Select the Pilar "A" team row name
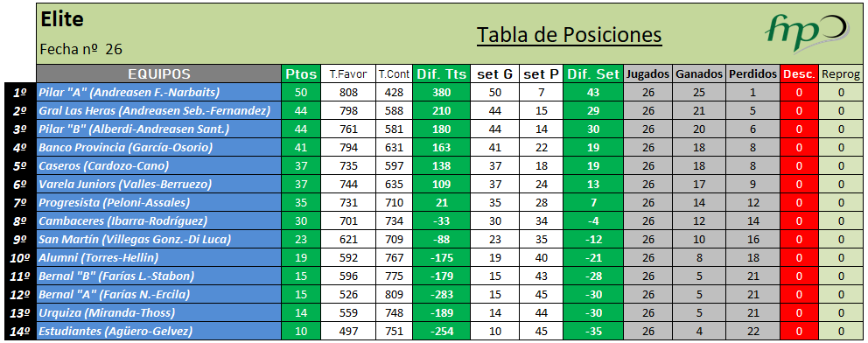The image size is (868, 343). click(x=159, y=93)
